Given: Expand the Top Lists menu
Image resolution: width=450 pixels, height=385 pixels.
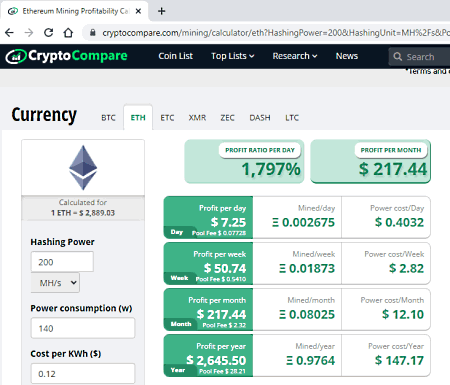Looking at the screenshot, I should [233, 56].
